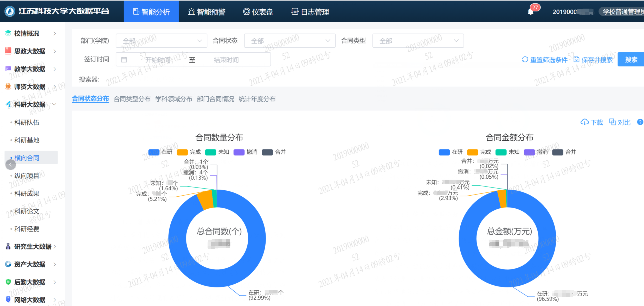This screenshot has width=644, height=306.
Task: Click the 未知 green swatch in amount legend
Action: point(501,152)
